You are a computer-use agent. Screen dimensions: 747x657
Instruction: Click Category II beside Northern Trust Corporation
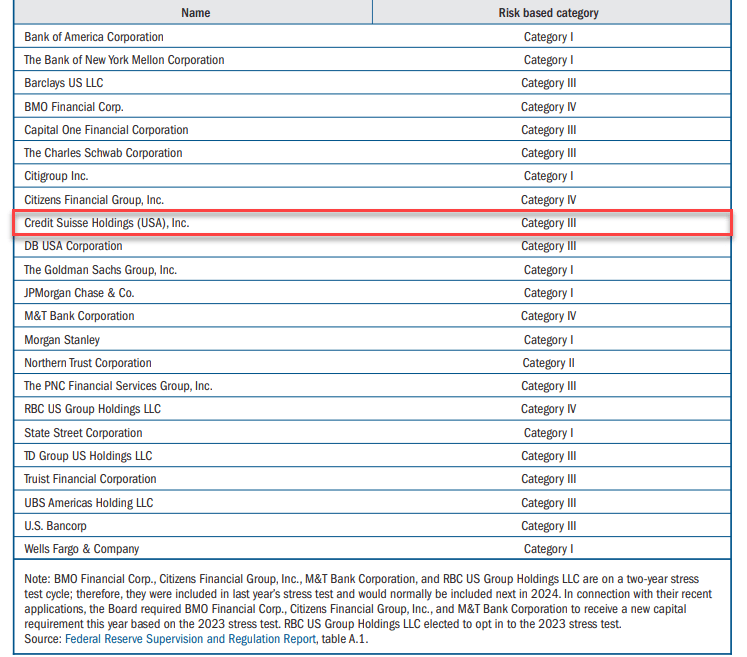click(548, 363)
